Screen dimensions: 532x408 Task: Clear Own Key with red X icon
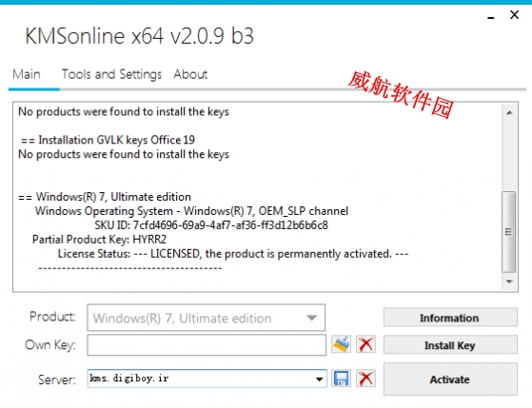(x=365, y=344)
